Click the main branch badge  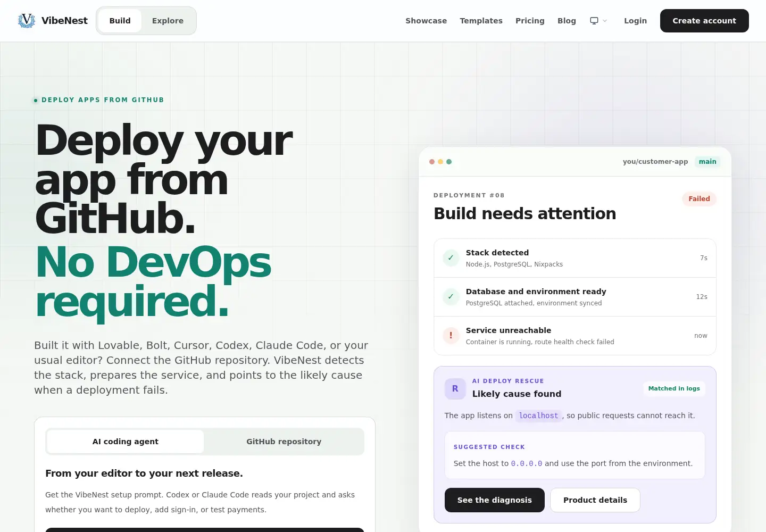pyautogui.click(x=707, y=162)
